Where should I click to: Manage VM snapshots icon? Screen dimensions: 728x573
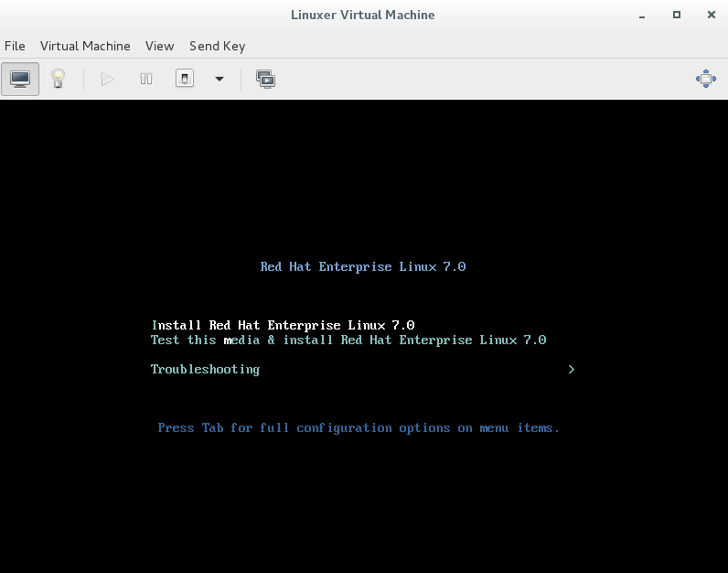265,79
